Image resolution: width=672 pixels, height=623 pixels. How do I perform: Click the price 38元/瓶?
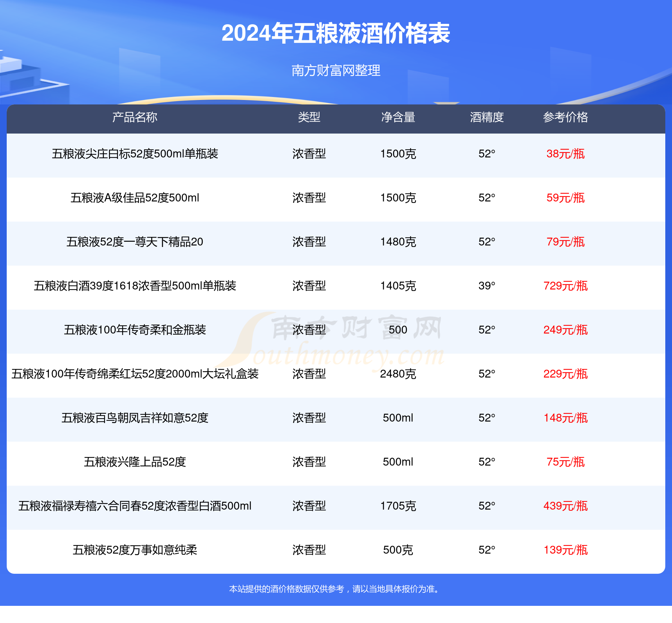coord(566,154)
